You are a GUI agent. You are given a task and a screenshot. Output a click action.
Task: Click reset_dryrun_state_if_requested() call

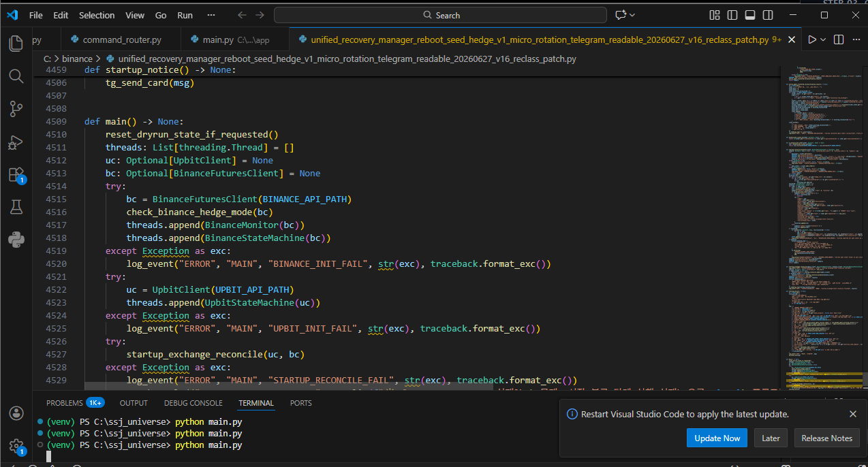tap(191, 134)
